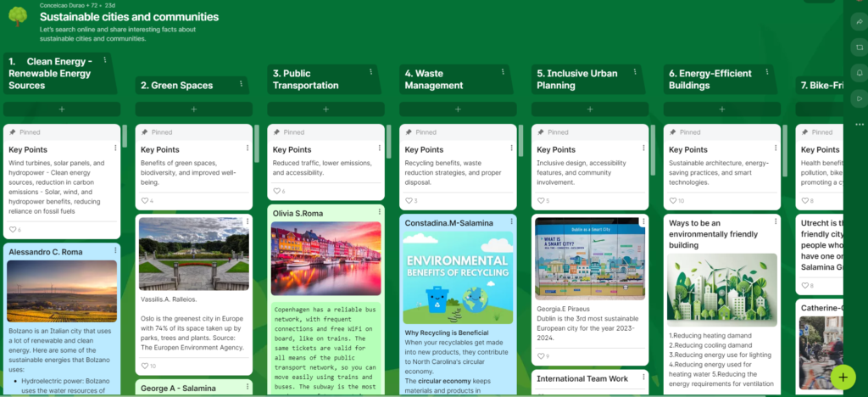The height and width of the screenshot is (397, 868).
Task: Open options menu for Waste Management section
Action: tap(504, 72)
